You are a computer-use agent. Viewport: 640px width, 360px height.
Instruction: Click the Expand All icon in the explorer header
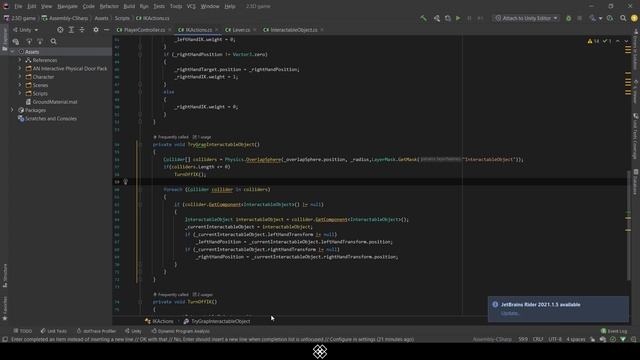(71, 30)
